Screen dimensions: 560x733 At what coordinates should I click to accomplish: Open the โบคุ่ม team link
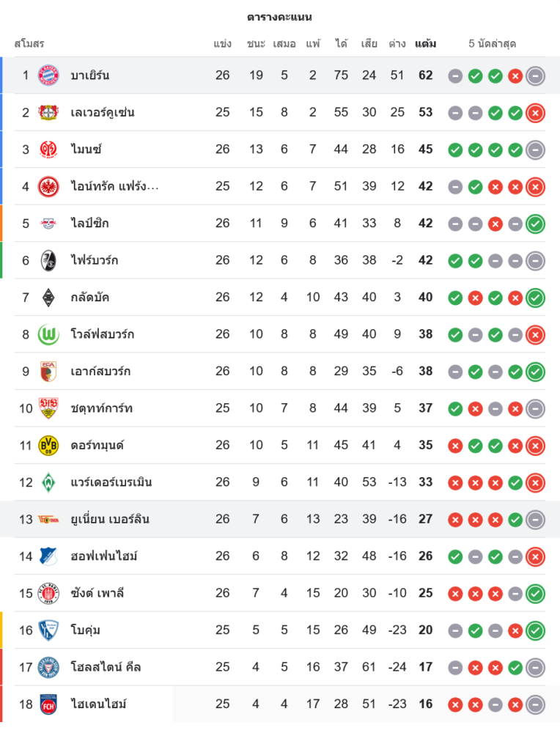click(86, 630)
